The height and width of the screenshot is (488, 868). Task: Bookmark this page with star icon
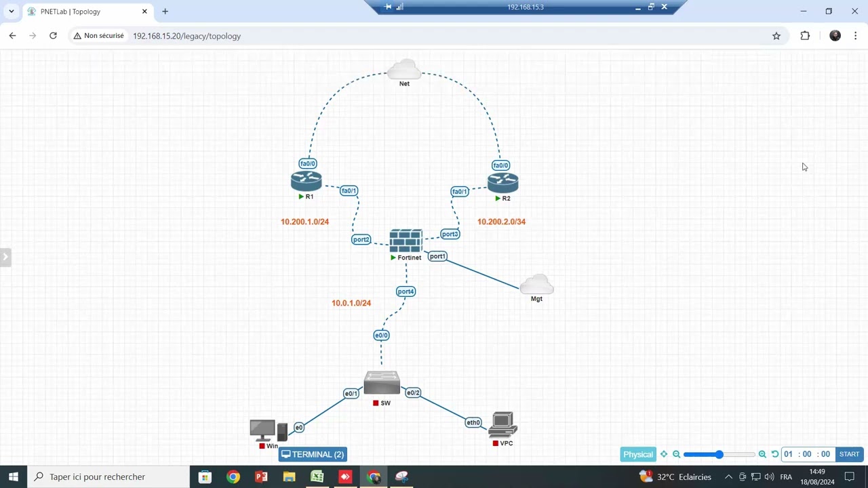pyautogui.click(x=776, y=36)
